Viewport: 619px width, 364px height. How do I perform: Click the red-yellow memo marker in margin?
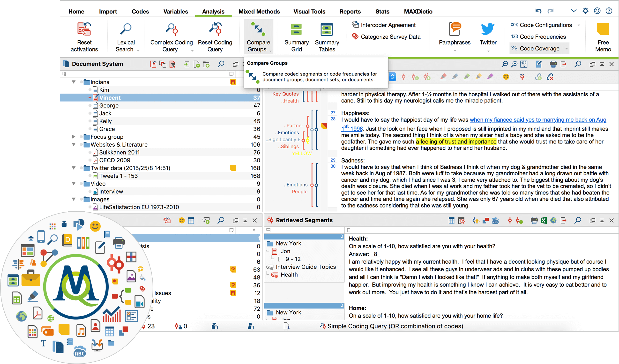pyautogui.click(x=324, y=126)
